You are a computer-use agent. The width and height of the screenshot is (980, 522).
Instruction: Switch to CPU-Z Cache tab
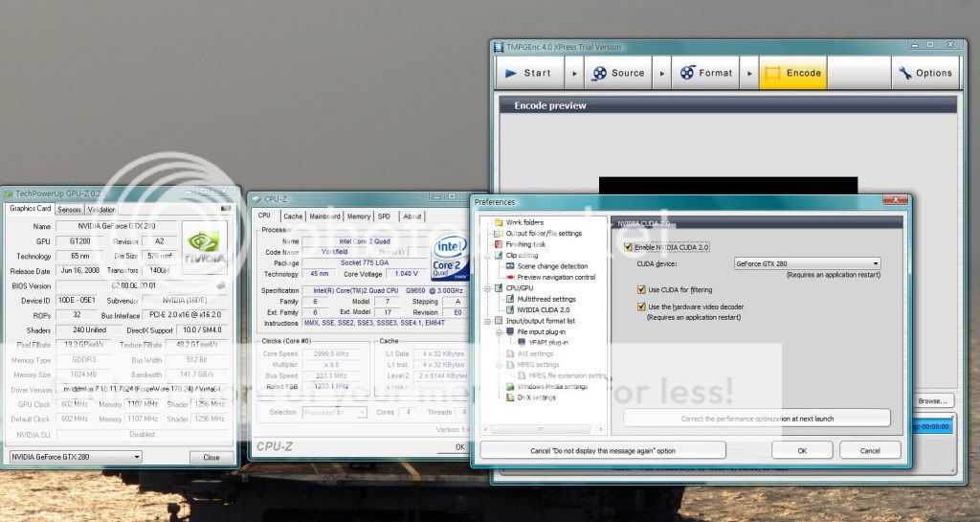[293, 216]
